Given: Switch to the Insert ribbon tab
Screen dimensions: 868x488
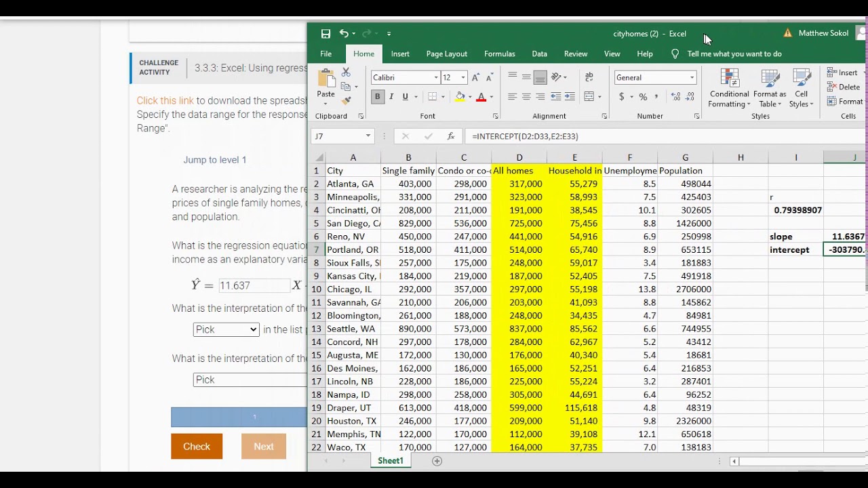Looking at the screenshot, I should [x=400, y=54].
